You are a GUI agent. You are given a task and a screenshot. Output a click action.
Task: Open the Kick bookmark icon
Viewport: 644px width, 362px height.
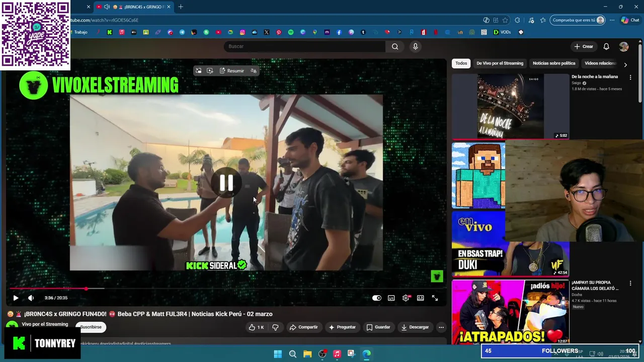pos(109,32)
